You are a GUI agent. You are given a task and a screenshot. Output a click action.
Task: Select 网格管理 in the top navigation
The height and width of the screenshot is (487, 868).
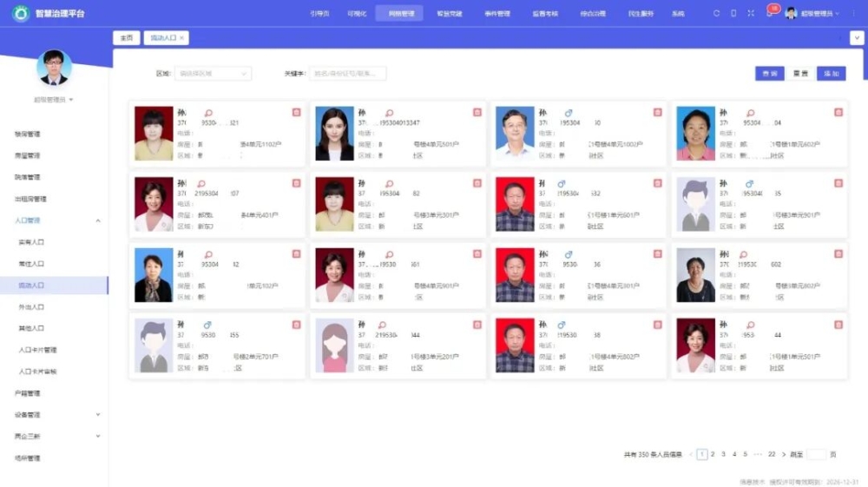(399, 14)
